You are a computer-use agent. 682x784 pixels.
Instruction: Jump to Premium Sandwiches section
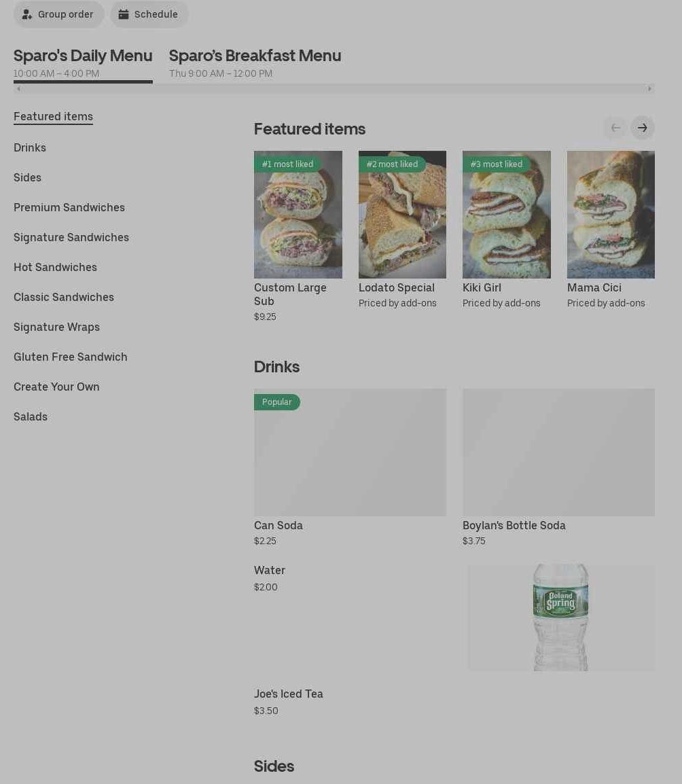tap(69, 207)
